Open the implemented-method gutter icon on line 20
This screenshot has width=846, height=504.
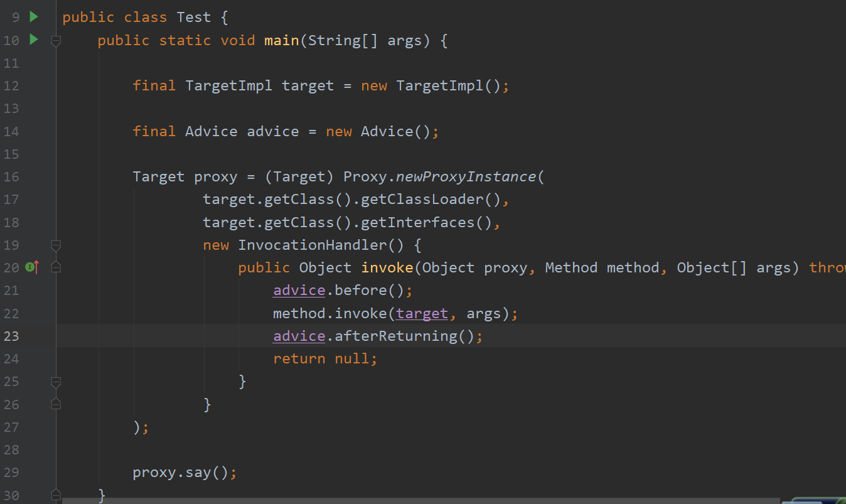[x=32, y=267]
